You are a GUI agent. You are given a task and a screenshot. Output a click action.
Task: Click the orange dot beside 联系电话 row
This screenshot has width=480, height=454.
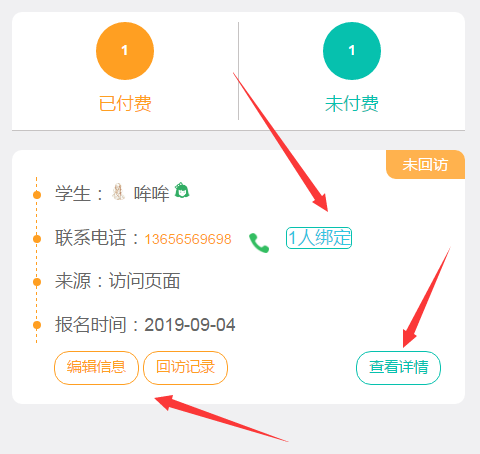click(x=37, y=239)
